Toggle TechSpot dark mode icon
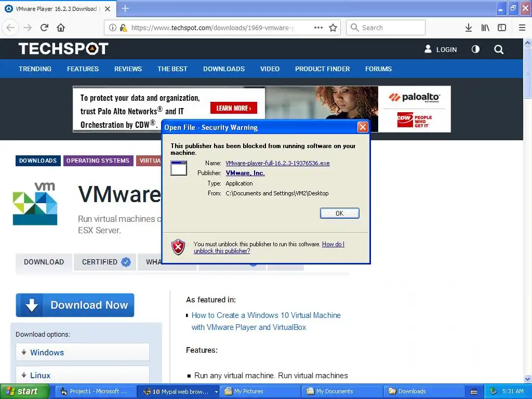Image resolution: width=532 pixels, height=399 pixels. pos(476,49)
